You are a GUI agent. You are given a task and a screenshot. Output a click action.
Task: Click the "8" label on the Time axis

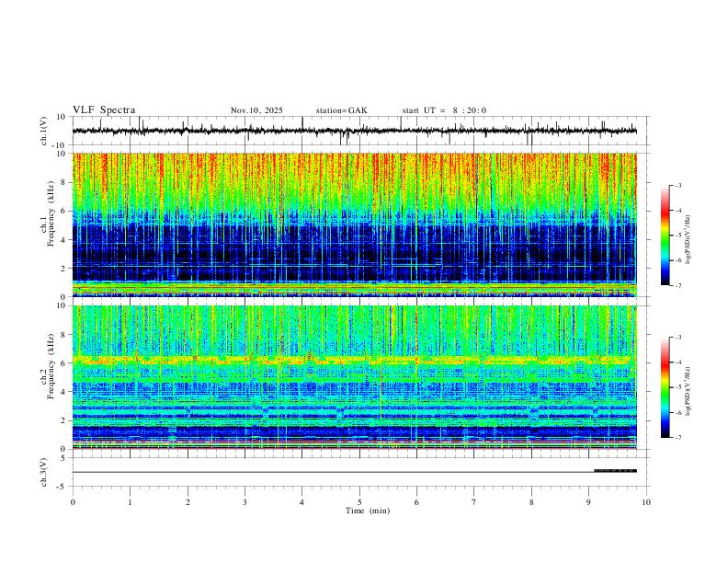coord(531,502)
